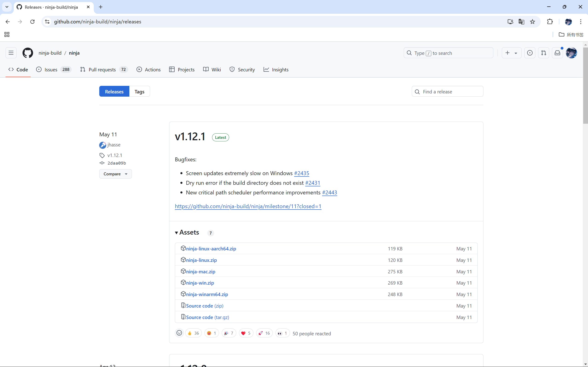Open the milestone 11 closed link
The image size is (588, 367).
[x=248, y=206]
